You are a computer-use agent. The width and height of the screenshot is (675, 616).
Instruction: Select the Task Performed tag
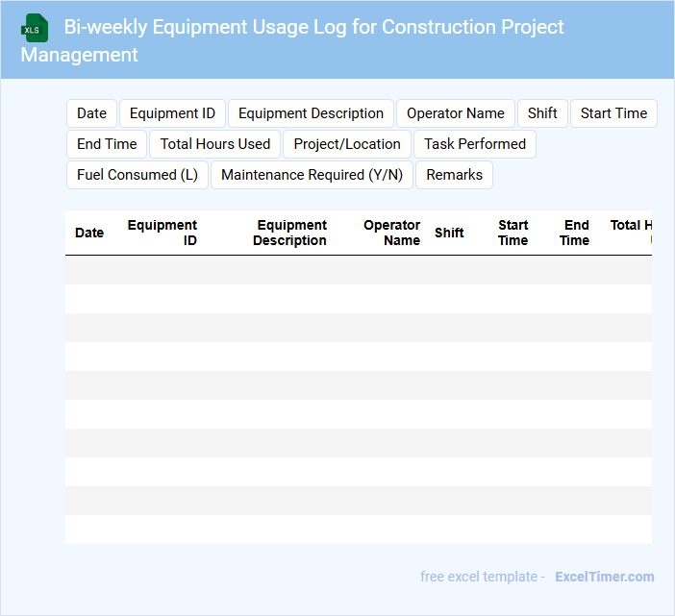click(x=475, y=144)
